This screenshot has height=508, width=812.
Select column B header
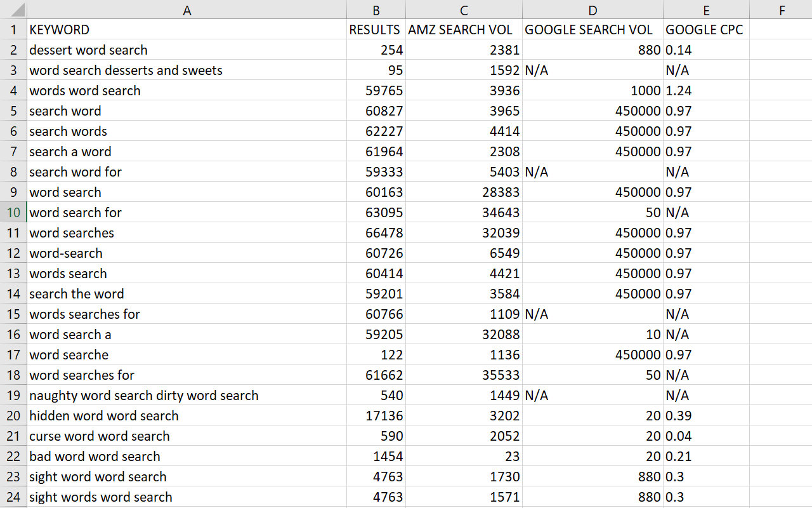pos(376,10)
